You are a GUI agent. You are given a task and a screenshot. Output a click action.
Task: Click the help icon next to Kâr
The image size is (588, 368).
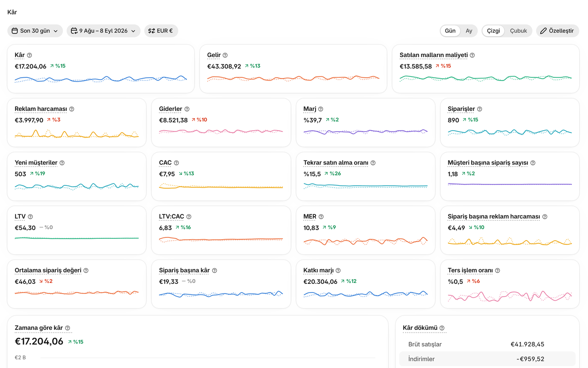tap(29, 55)
